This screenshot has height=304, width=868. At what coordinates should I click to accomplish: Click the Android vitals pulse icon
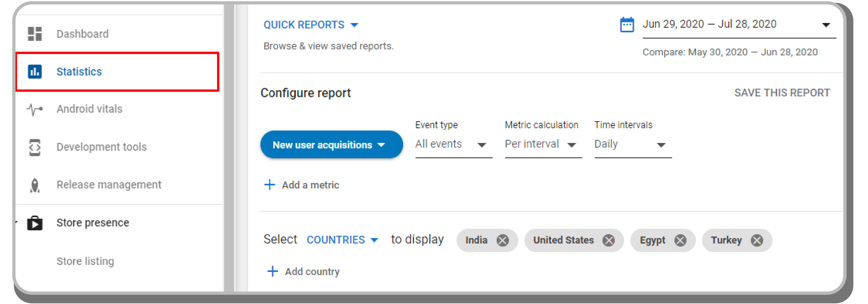(x=35, y=109)
